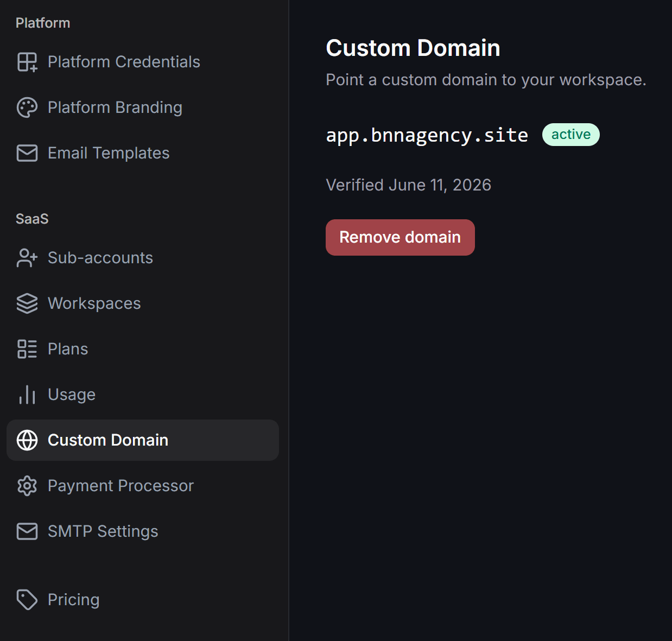Open Payment Processor settings
The image size is (672, 641).
(x=143, y=486)
